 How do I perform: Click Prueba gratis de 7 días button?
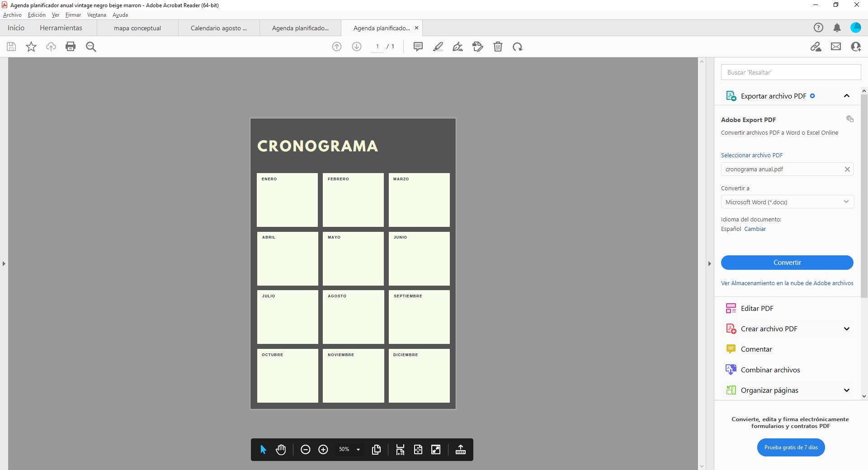[791, 447]
